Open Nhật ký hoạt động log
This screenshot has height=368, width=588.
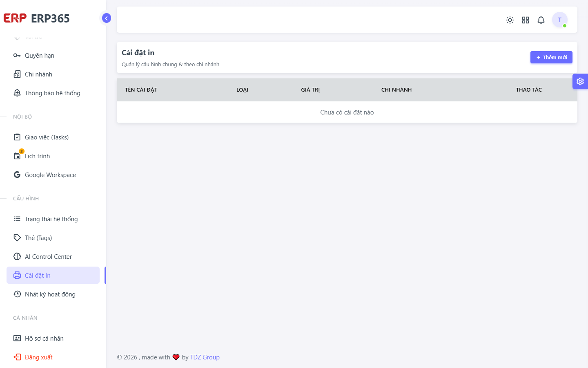[53, 294]
